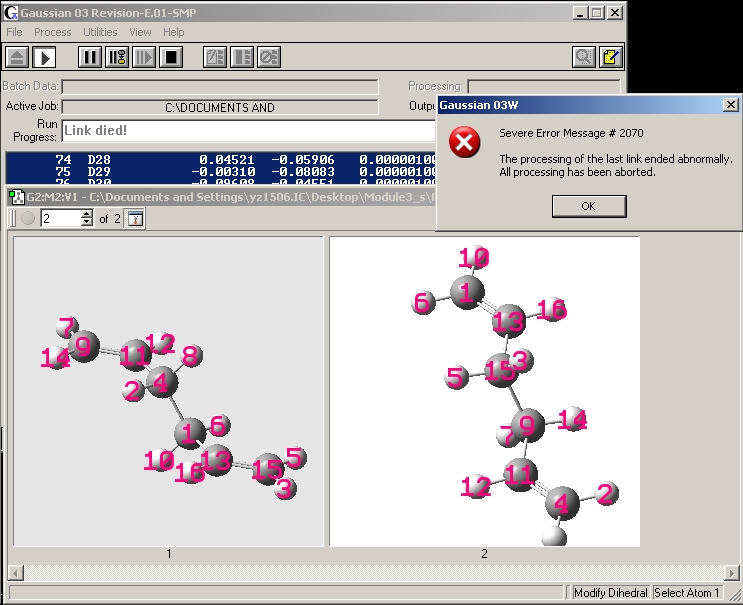Click OK in the Gaussian 03W error dialog

click(x=589, y=206)
